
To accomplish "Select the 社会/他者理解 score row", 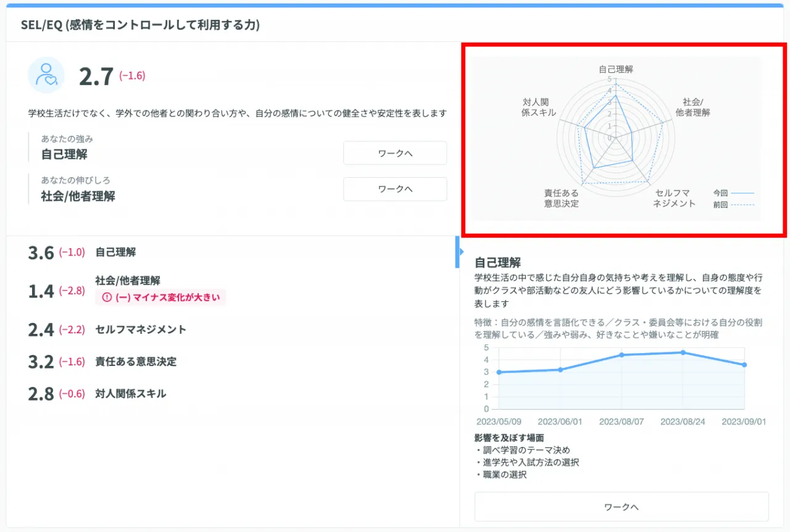I will (231, 290).
